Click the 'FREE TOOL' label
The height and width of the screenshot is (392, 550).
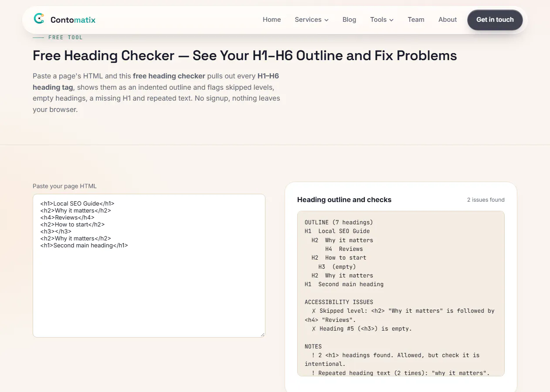(65, 37)
